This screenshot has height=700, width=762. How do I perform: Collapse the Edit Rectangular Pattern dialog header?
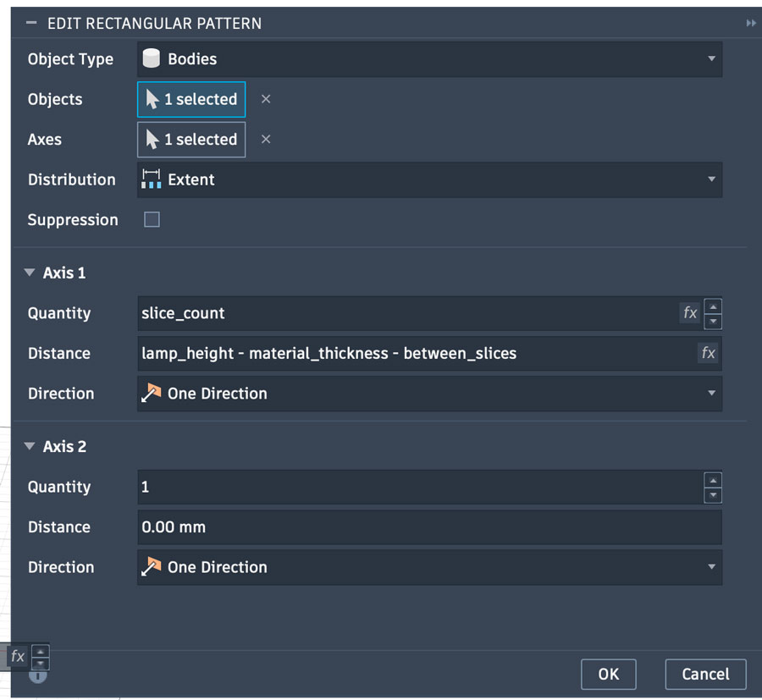pyautogui.click(x=31, y=24)
